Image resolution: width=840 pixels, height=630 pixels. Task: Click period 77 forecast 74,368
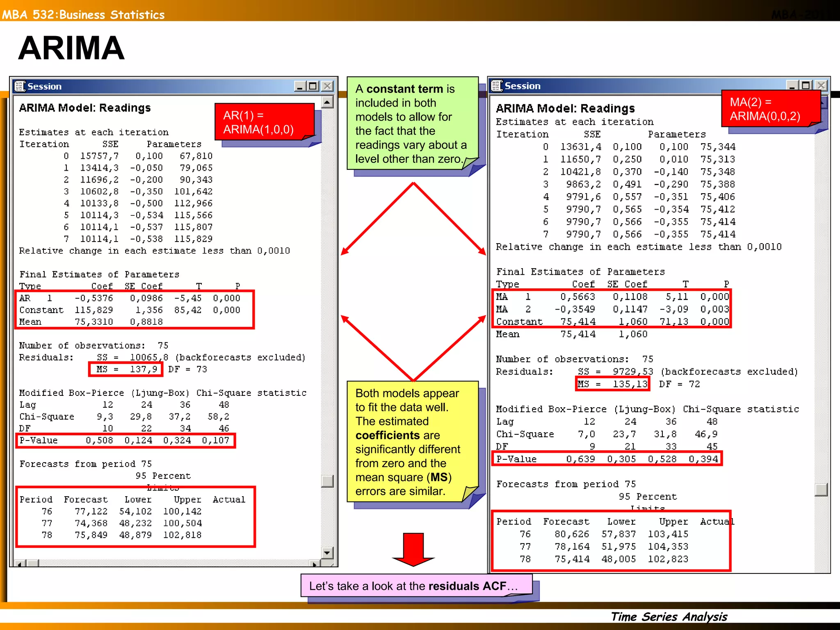[91, 523]
